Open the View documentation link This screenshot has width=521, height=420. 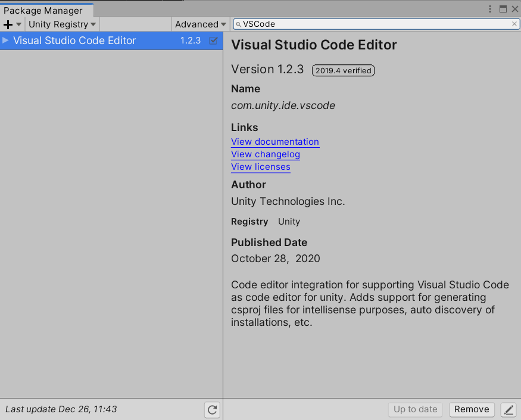click(274, 142)
